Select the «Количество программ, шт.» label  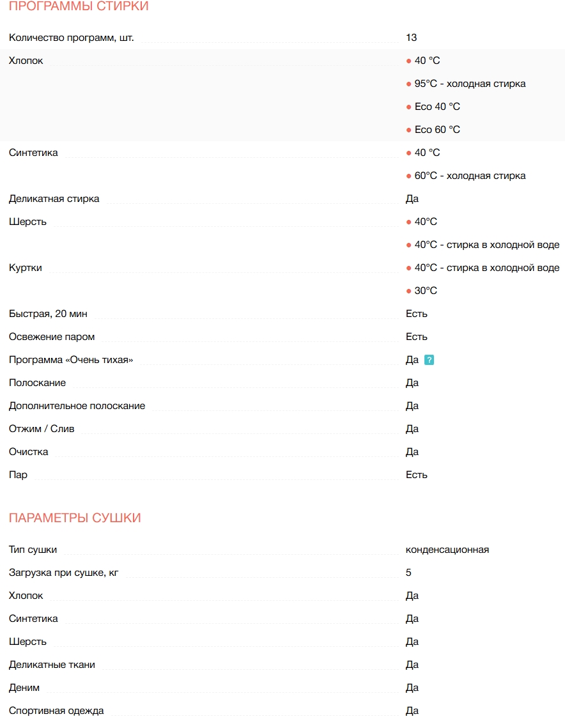click(x=72, y=38)
